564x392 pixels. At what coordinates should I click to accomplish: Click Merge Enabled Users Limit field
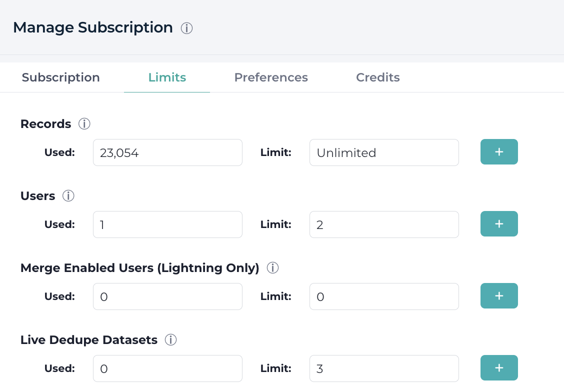click(x=384, y=296)
